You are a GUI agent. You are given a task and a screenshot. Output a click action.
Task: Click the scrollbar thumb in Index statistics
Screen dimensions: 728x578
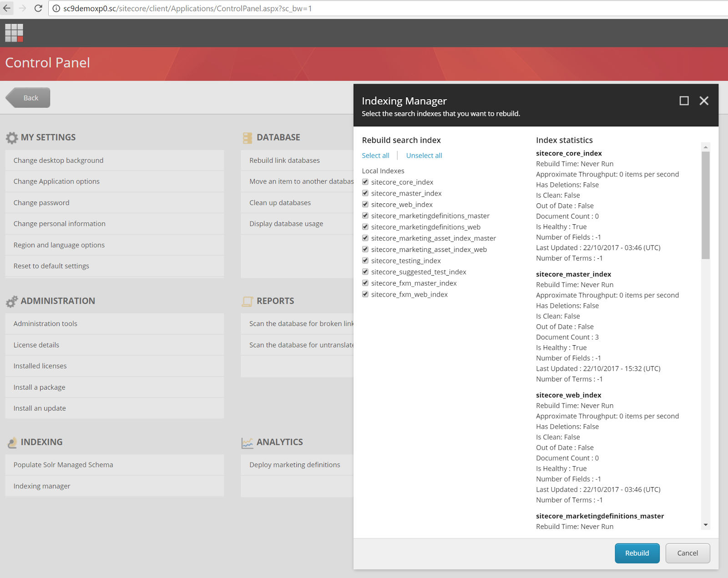(x=706, y=205)
